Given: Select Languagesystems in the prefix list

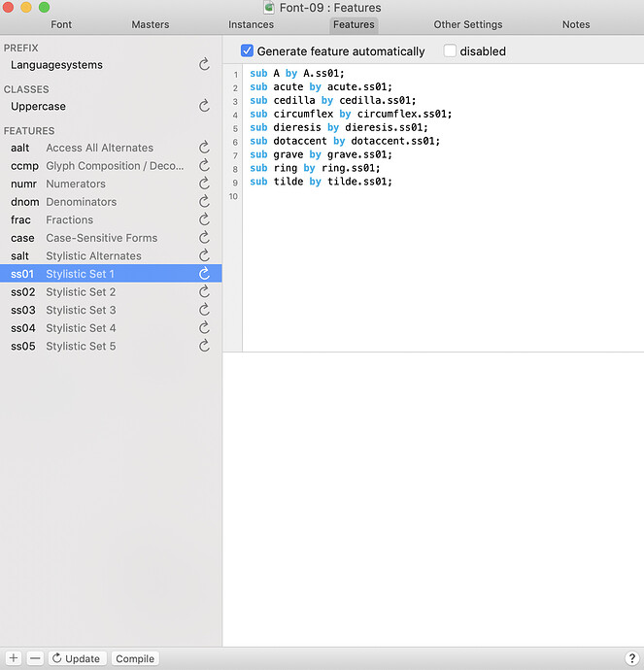Looking at the screenshot, I should click(111, 64).
